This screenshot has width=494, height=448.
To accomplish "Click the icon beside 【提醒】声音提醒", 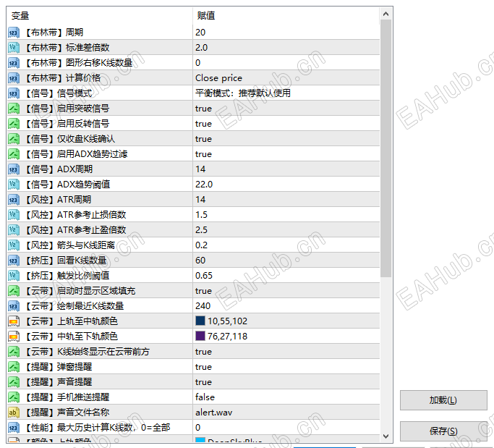I will click(x=14, y=382).
